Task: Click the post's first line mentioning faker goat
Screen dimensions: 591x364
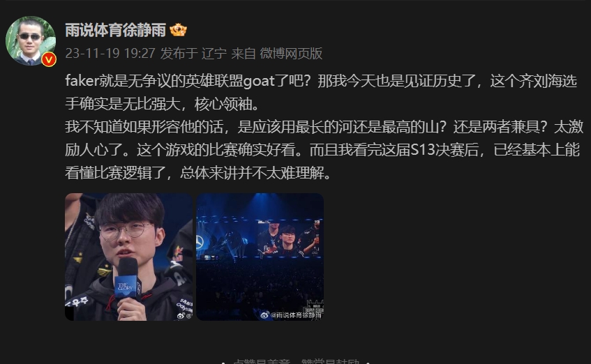Action: pos(321,81)
